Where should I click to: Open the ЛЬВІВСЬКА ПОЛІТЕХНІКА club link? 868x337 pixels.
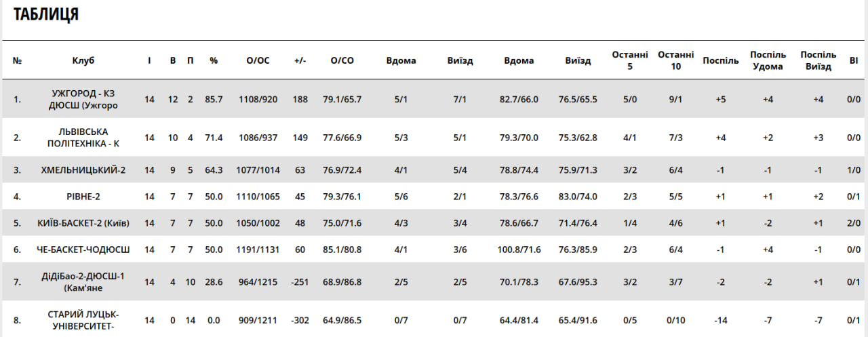pos(83,138)
